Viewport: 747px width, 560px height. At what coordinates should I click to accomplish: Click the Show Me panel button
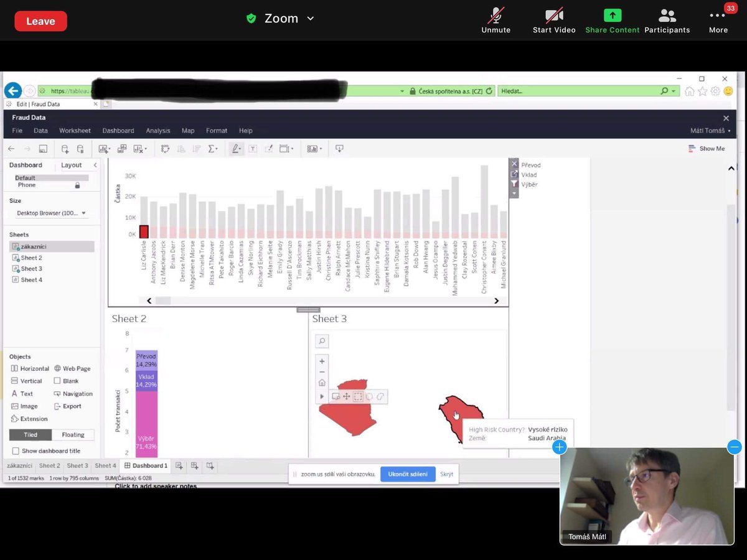(x=707, y=149)
